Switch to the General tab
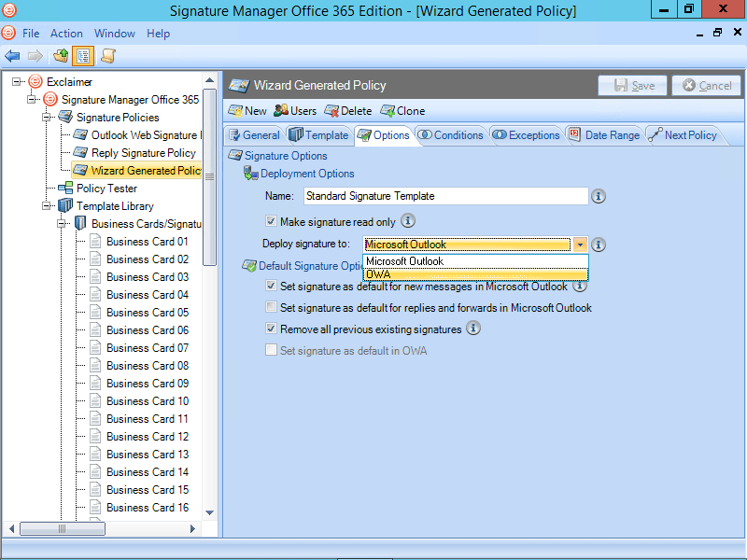The image size is (747, 560). 254,135
